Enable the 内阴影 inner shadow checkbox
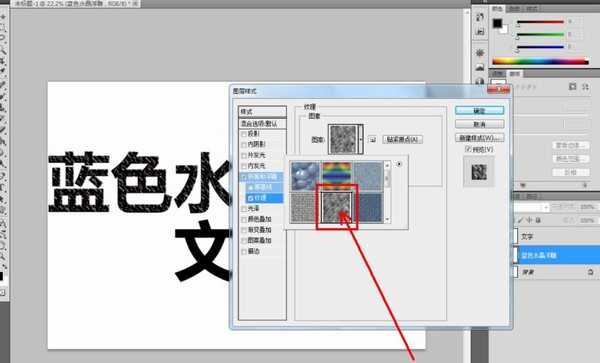This screenshot has height=363, width=600. pos(244,145)
